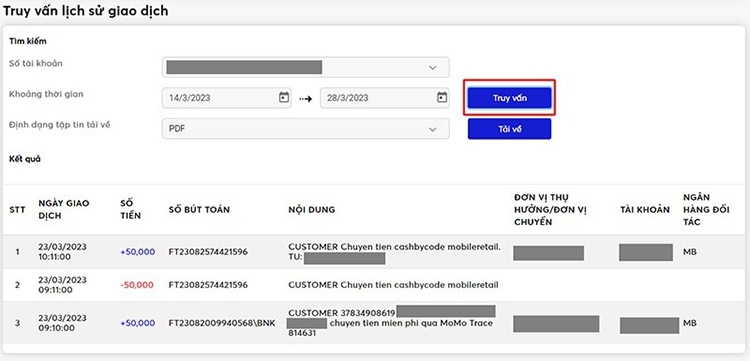This screenshot has width=750, height=361.
Task: Select the Số bút toán column header
Action: (199, 209)
